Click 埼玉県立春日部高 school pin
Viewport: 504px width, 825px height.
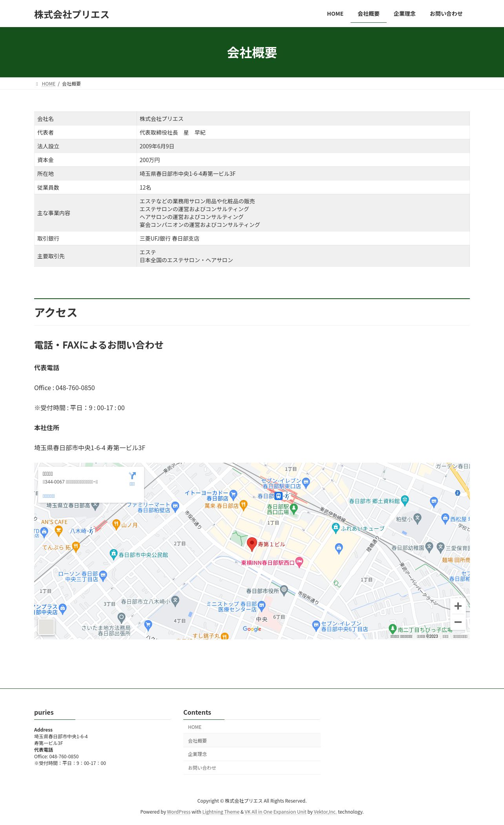(x=95, y=506)
